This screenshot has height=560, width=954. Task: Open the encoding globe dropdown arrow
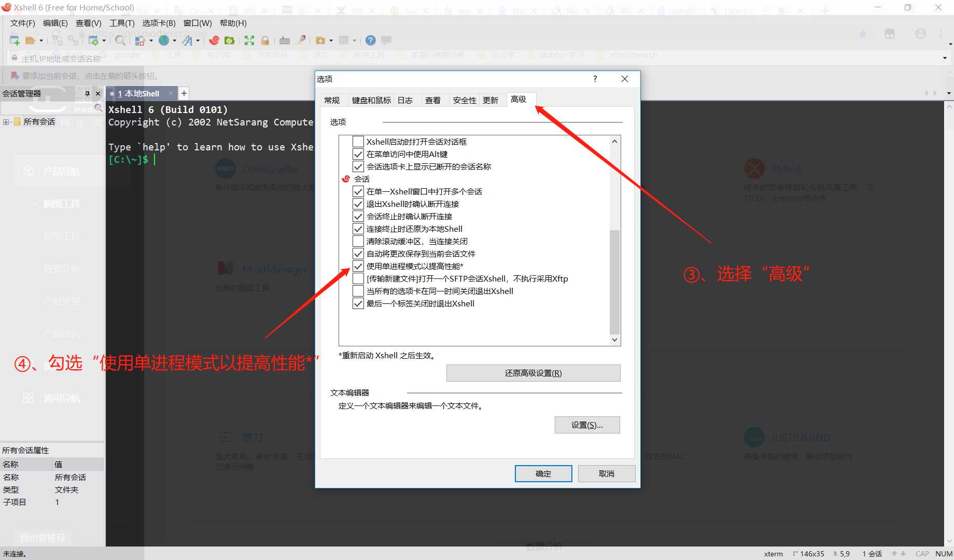coord(174,40)
